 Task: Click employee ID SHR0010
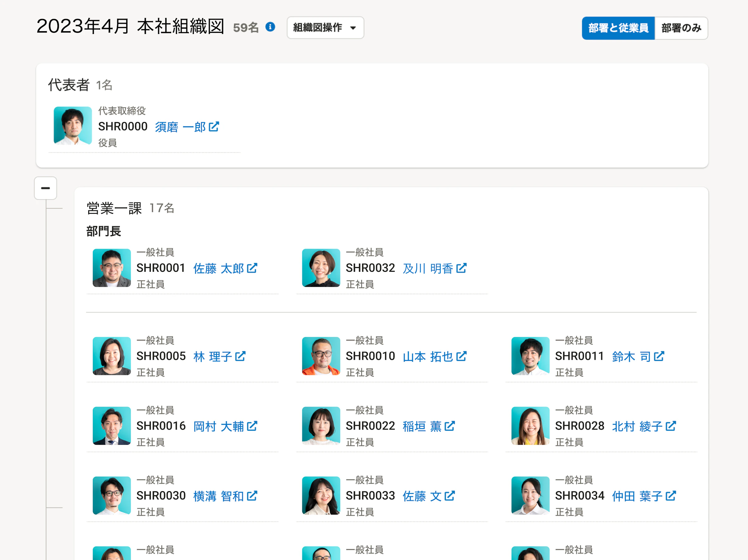click(370, 356)
